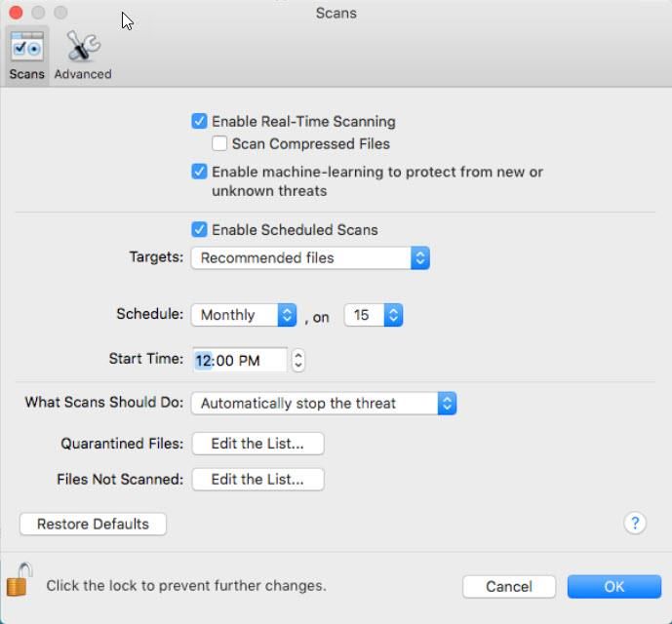
Task: Edit the Quarantined Files list
Action: [258, 444]
